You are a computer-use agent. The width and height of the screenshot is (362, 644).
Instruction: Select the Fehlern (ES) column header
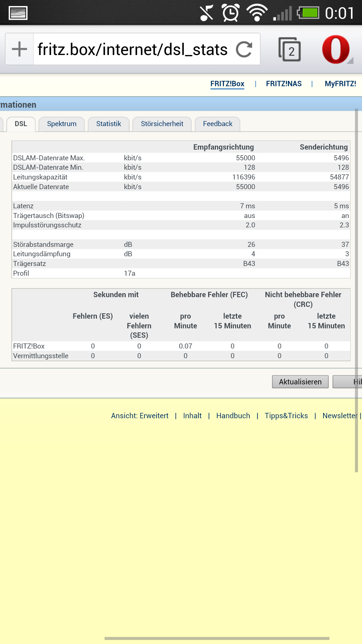click(93, 316)
